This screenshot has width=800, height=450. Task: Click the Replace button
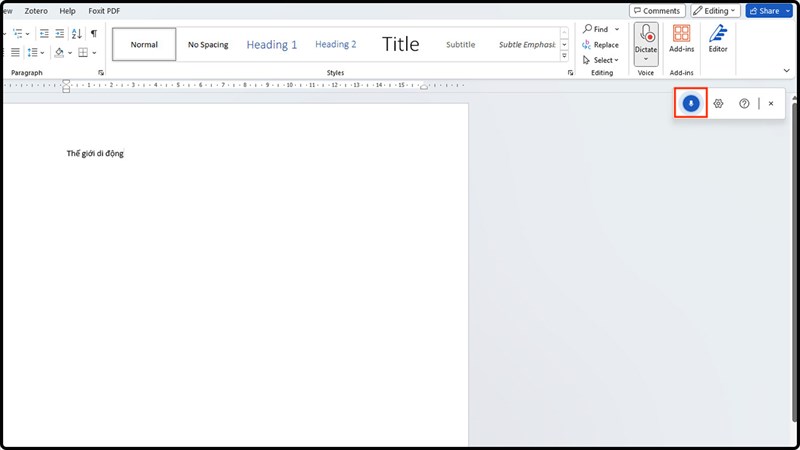[x=601, y=45]
